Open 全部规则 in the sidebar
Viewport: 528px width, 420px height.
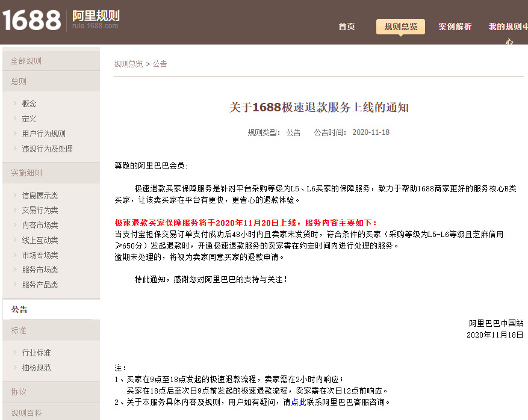[51, 61]
